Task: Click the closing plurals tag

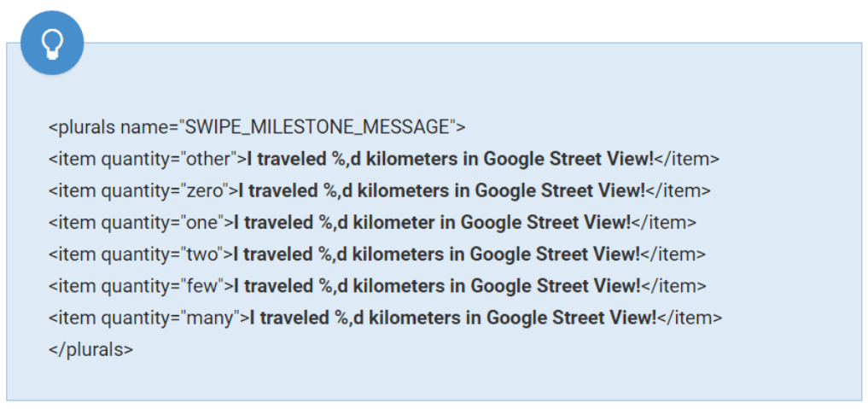Action: coord(90,349)
